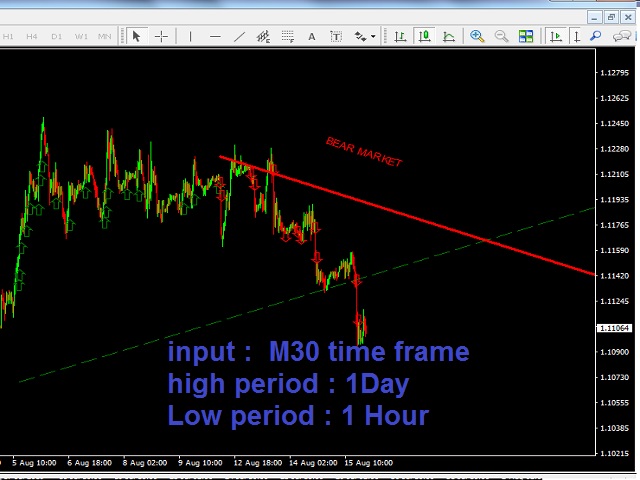Select the Text tool marked A
Image resolution: width=640 pixels, height=480 pixels.
pyautogui.click(x=312, y=36)
